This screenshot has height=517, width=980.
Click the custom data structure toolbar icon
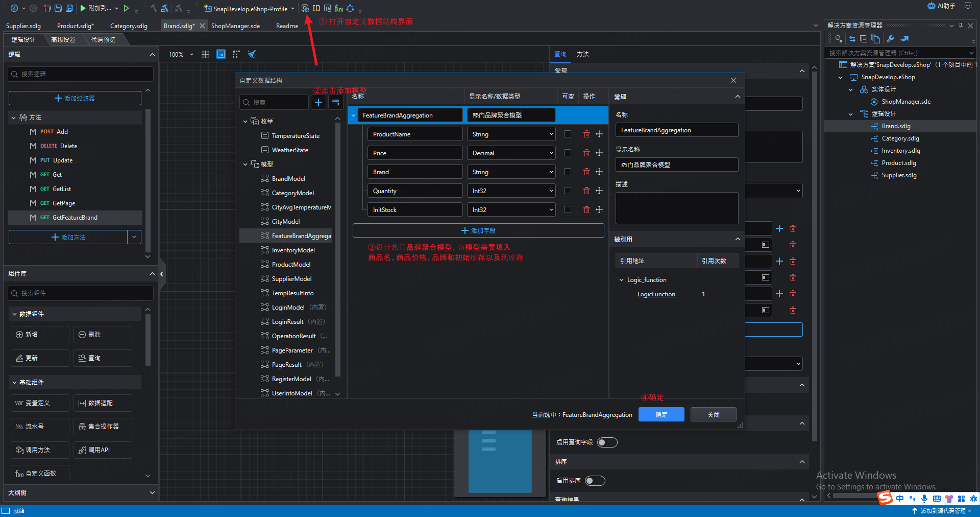(305, 8)
